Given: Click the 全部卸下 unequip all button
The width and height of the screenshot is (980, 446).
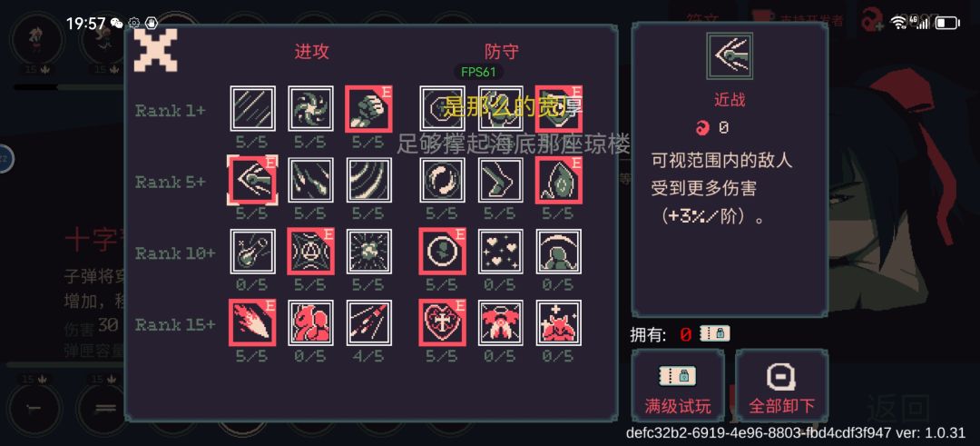Looking at the screenshot, I should click(781, 385).
